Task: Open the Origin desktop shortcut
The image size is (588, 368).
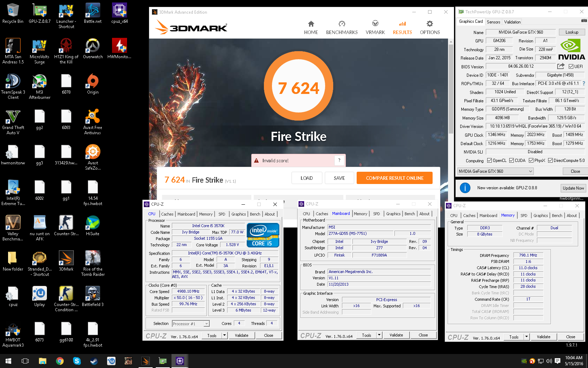Action: pos(93,84)
